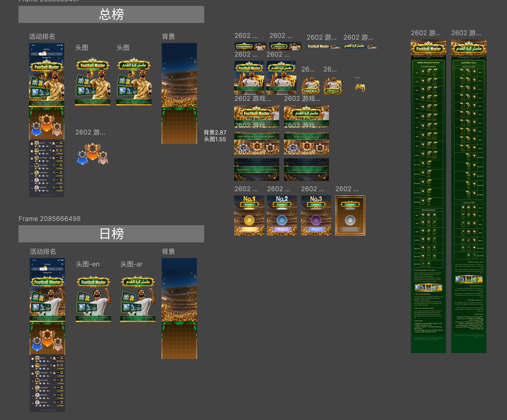
Task: Select the English golden-jersey 头图 image in 总榜
Action: [x=93, y=81]
